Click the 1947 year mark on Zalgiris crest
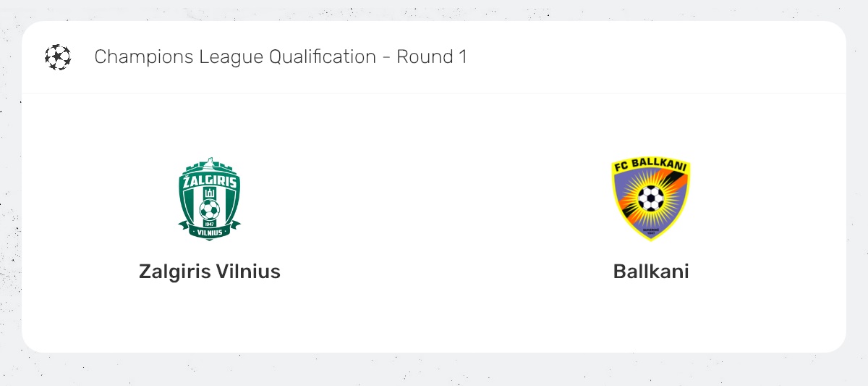The width and height of the screenshot is (868, 386). click(209, 223)
